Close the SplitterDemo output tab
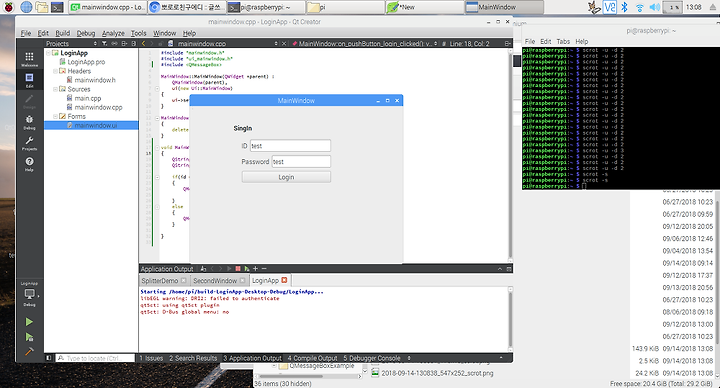 (x=184, y=281)
